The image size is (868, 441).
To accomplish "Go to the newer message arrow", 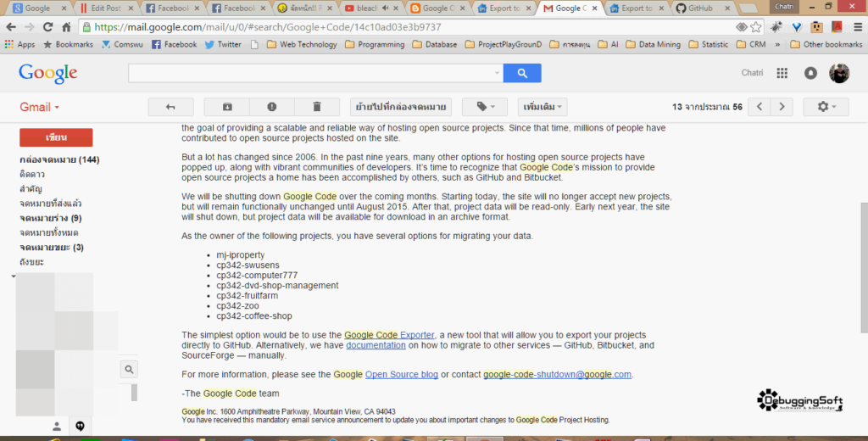I will (759, 107).
